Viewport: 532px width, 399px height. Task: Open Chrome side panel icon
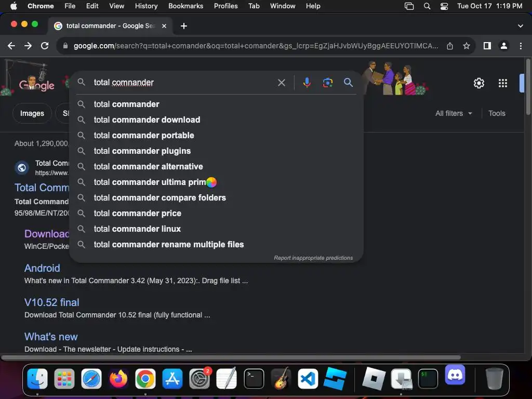click(x=487, y=46)
